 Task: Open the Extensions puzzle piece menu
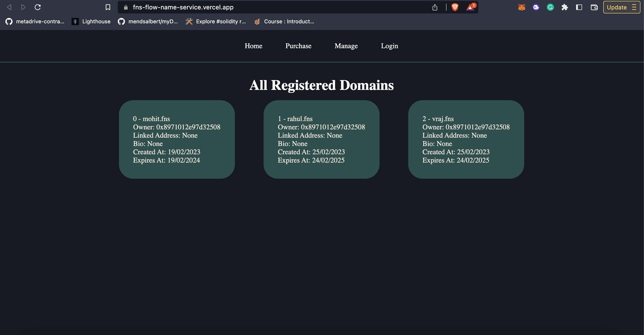565,7
